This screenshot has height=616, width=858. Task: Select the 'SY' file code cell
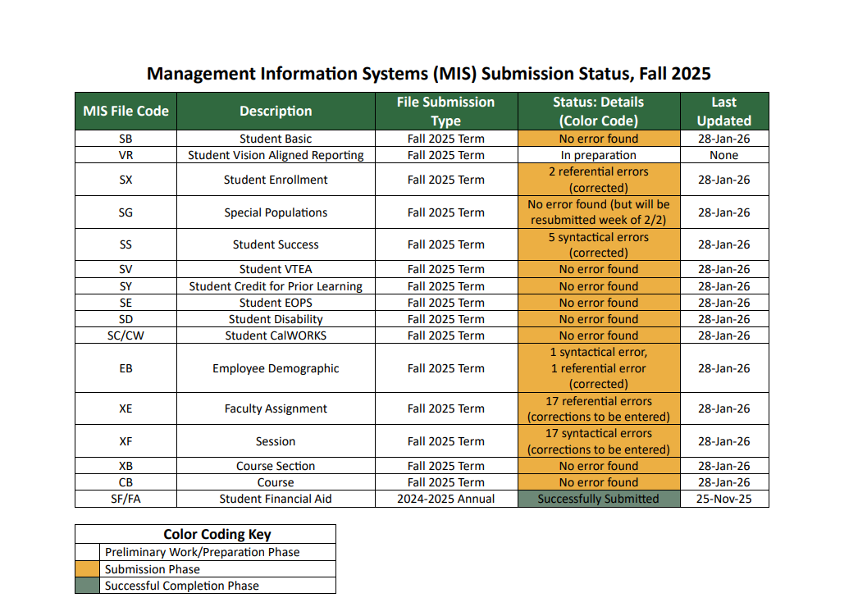coord(126,286)
